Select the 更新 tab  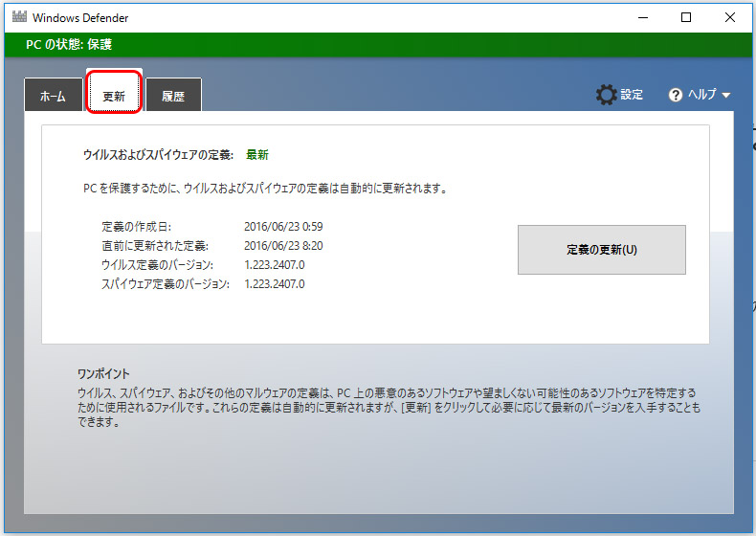click(x=114, y=92)
